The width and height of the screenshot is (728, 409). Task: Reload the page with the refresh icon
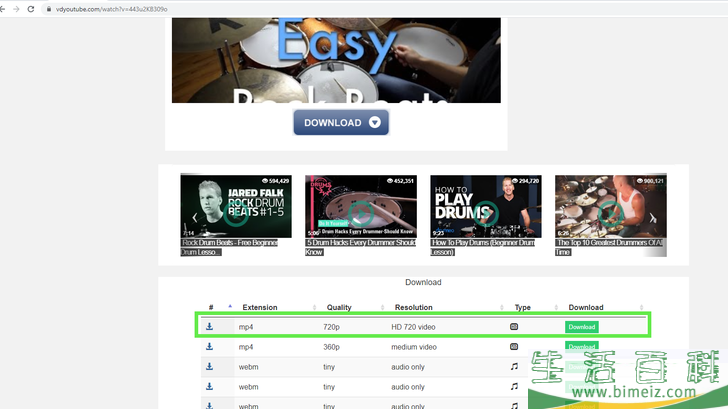coord(31,9)
